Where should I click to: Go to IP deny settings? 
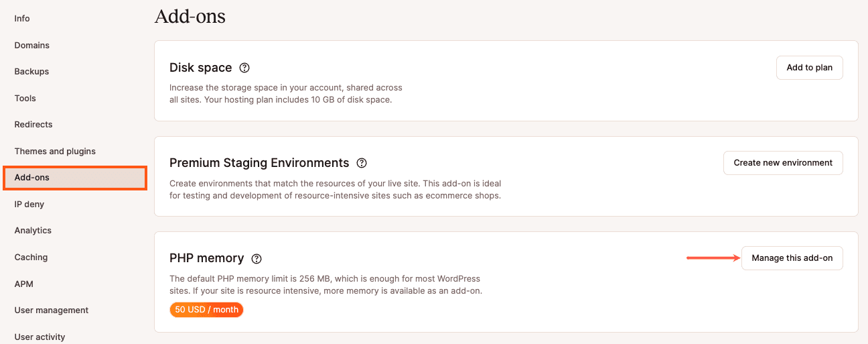pos(29,205)
